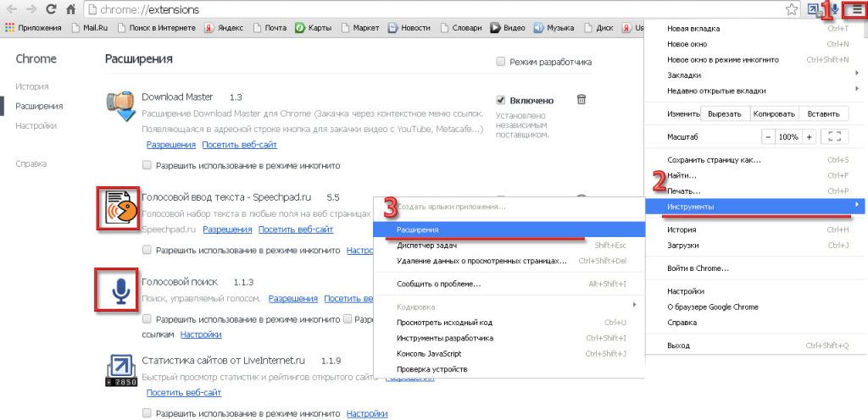Open the Видео bookmark
The width and height of the screenshot is (868, 420).
tap(509, 28)
